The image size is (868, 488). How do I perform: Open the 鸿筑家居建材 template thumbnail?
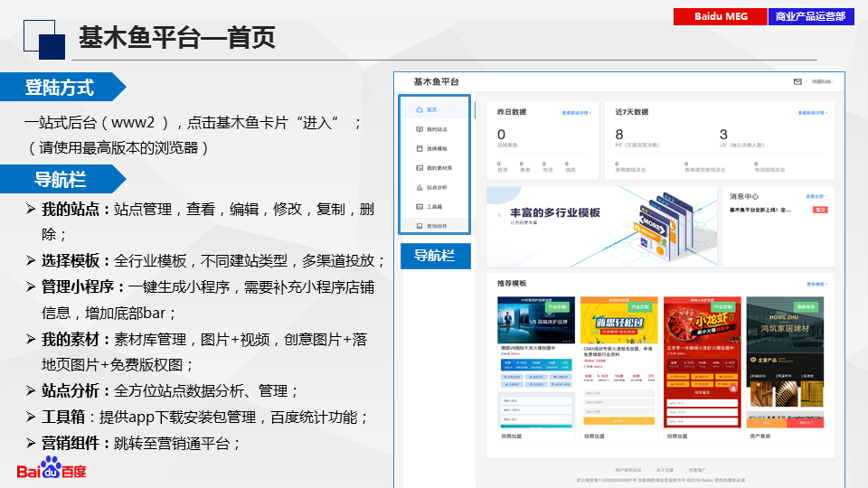pos(785,362)
